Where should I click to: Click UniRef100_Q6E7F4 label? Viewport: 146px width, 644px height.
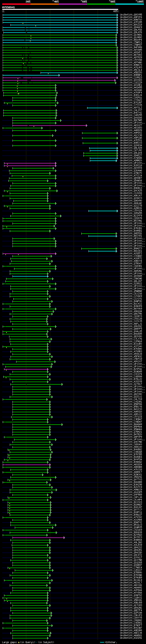tap(131, 610)
